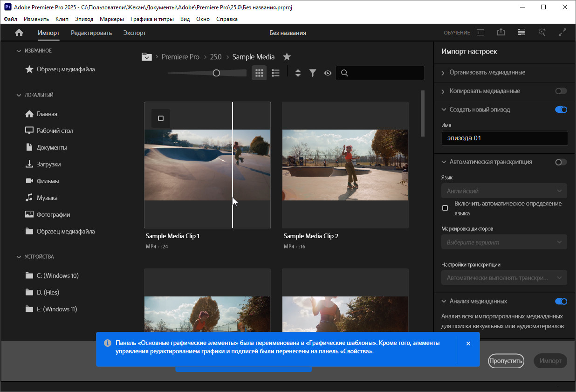Collapse the Favorites sidebar section
This screenshot has width=576, height=392.
tap(19, 51)
